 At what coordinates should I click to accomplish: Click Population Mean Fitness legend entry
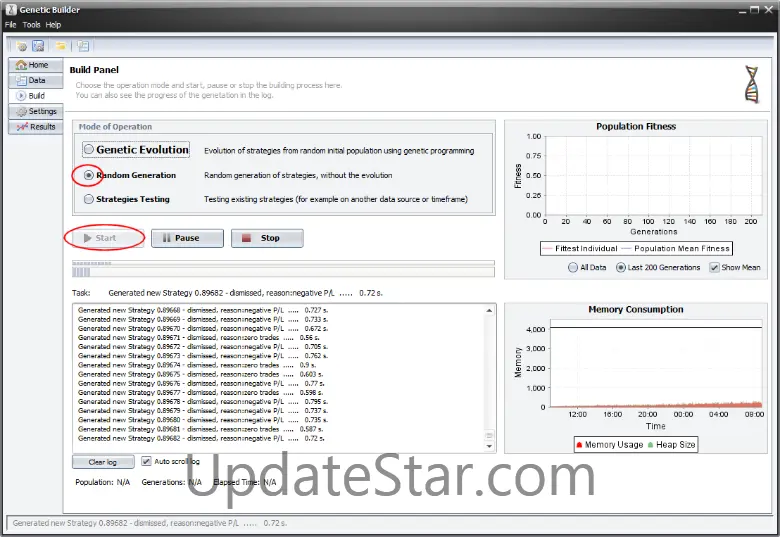676,249
